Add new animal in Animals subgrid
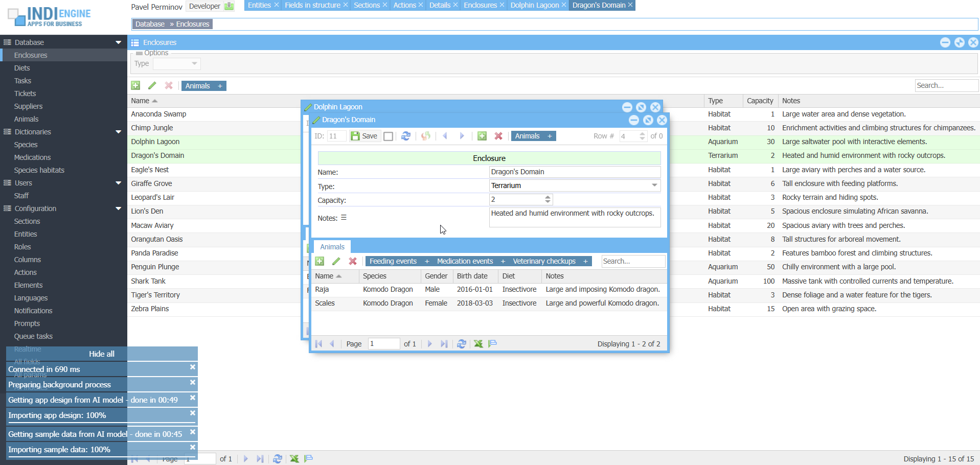 pos(320,261)
